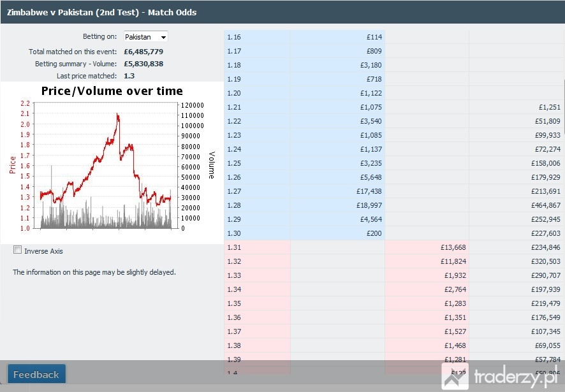This screenshot has width=565, height=392.
Task: Click the traderzy.pl logo icon
Action: (455, 377)
